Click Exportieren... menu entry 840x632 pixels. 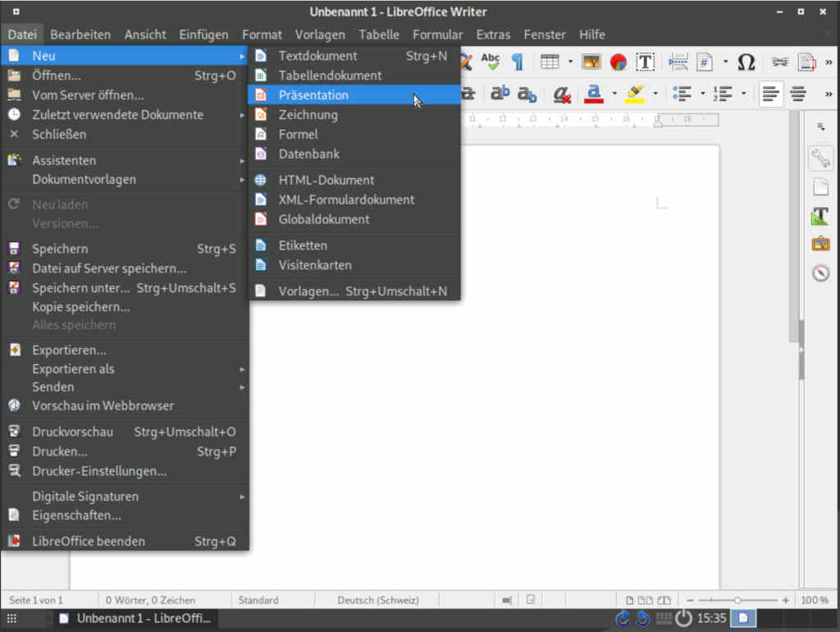[125, 350]
